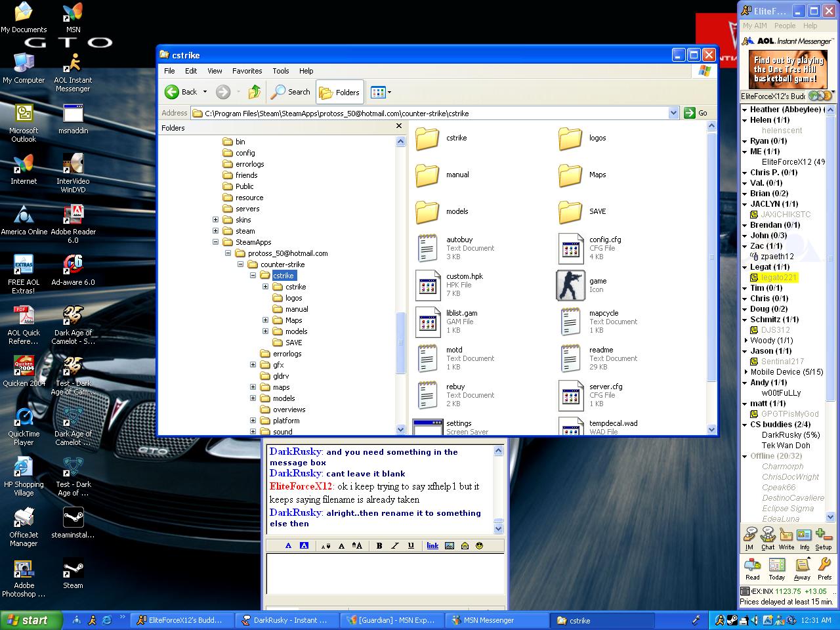This screenshot has width=840, height=630.
Task: Expand the steam folder in tree
Action: (215, 231)
